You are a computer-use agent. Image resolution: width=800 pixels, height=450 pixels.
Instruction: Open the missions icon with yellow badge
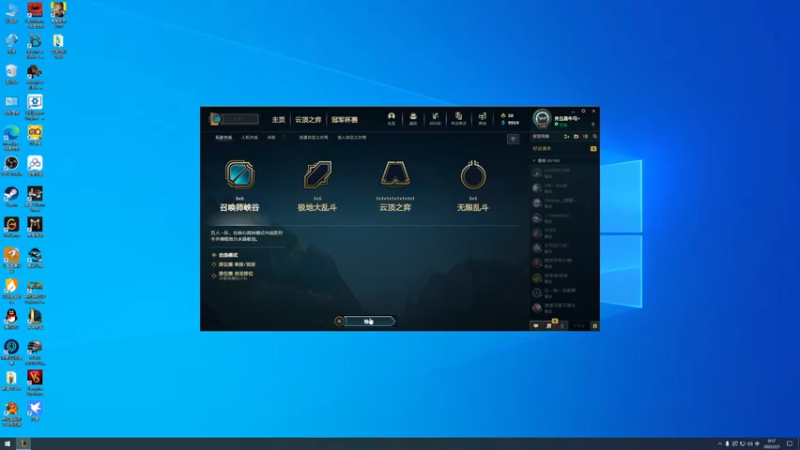pos(549,325)
